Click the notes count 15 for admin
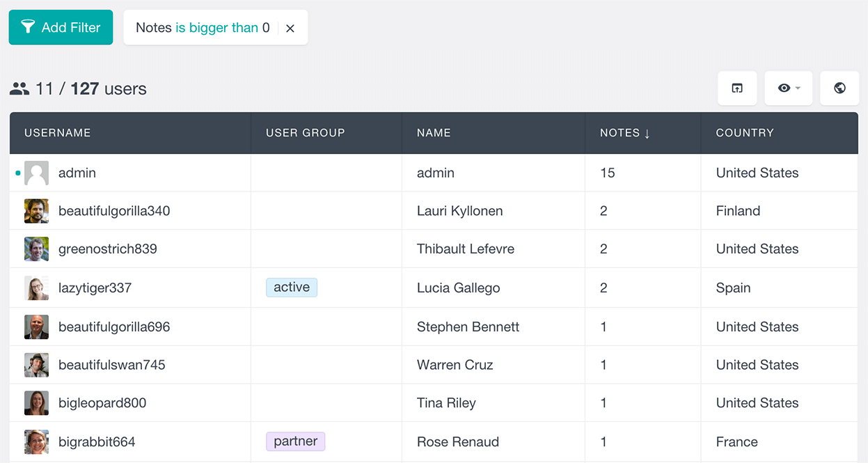The image size is (868, 463). [608, 173]
